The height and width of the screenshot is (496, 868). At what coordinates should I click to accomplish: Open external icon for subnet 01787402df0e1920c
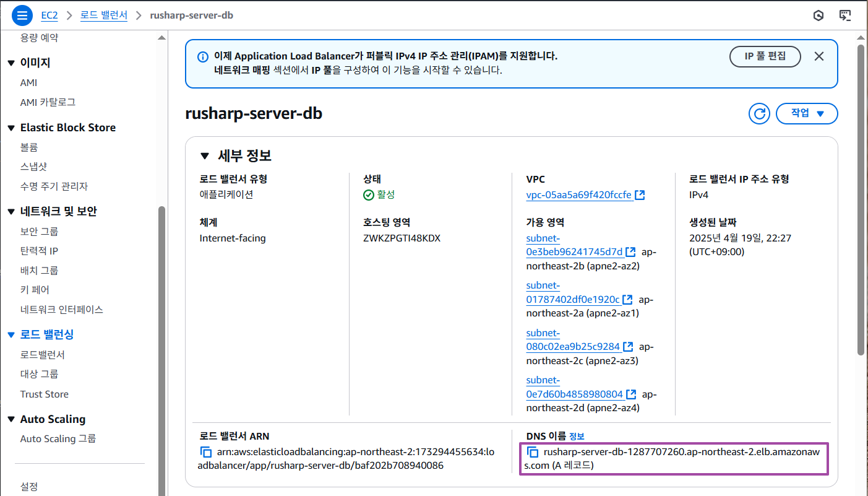627,300
